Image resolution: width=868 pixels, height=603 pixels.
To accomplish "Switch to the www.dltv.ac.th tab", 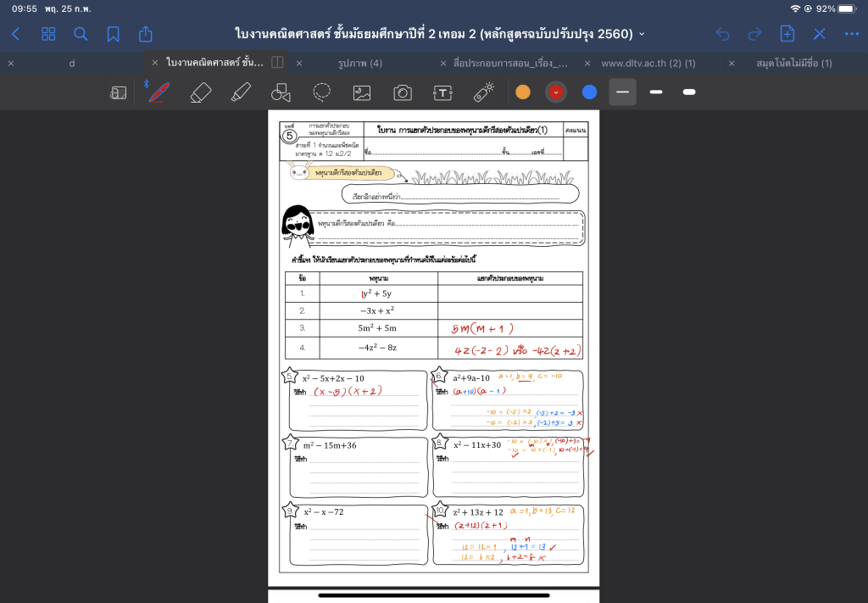I will (648, 63).
